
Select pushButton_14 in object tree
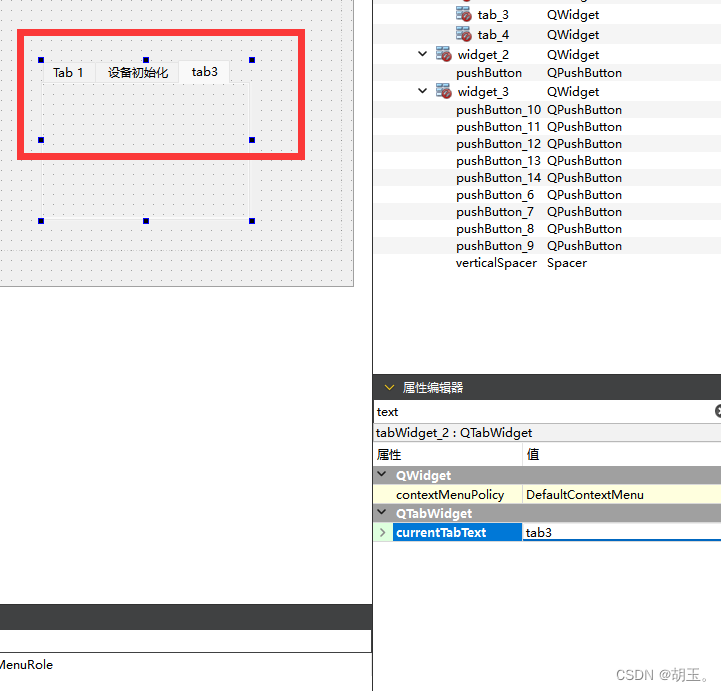[498, 178]
